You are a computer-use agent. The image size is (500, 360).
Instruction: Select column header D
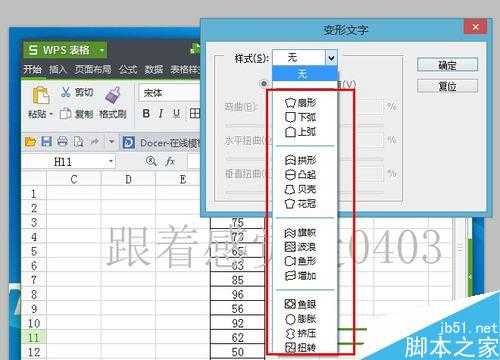coord(128,179)
